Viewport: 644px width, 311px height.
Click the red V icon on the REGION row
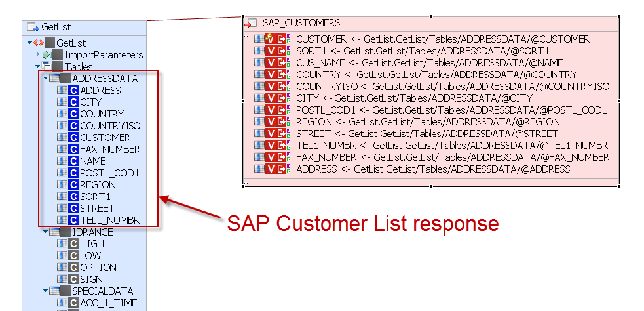[x=270, y=122]
